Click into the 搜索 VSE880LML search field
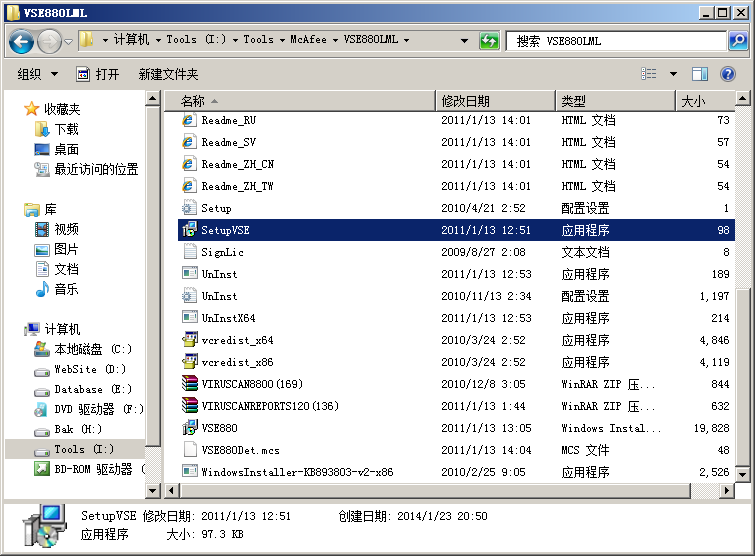This screenshot has width=755, height=556. pyautogui.click(x=616, y=41)
